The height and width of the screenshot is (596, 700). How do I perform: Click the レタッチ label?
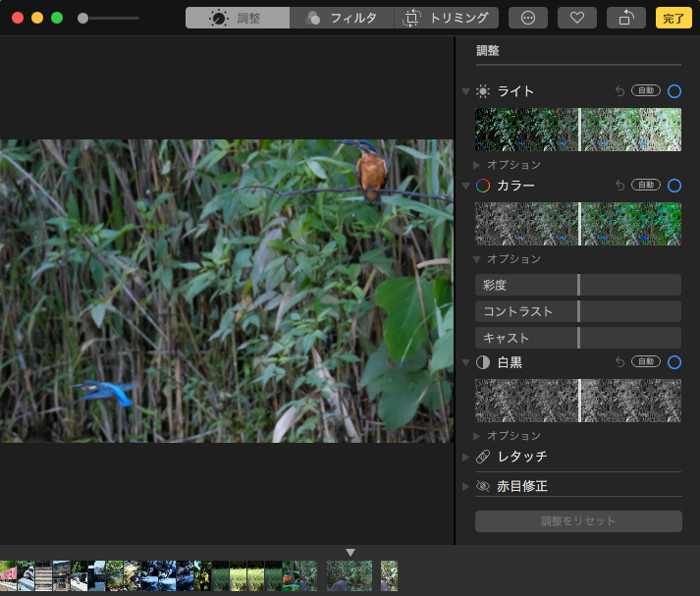coord(522,457)
